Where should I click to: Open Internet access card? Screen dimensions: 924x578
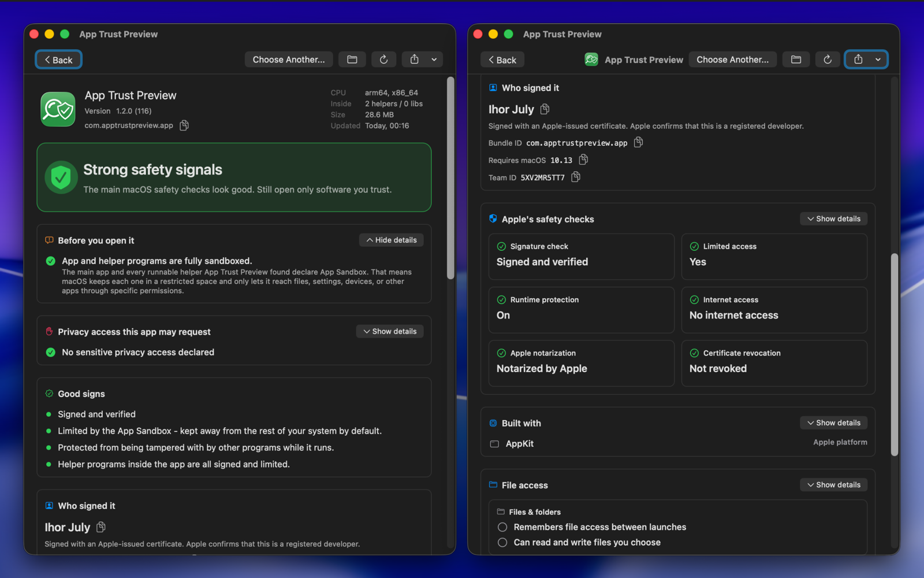click(x=774, y=310)
